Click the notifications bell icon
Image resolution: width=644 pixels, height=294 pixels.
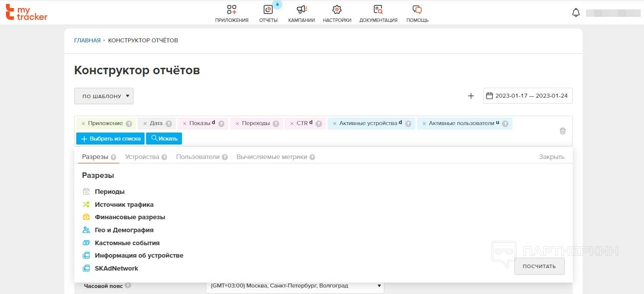(x=576, y=13)
